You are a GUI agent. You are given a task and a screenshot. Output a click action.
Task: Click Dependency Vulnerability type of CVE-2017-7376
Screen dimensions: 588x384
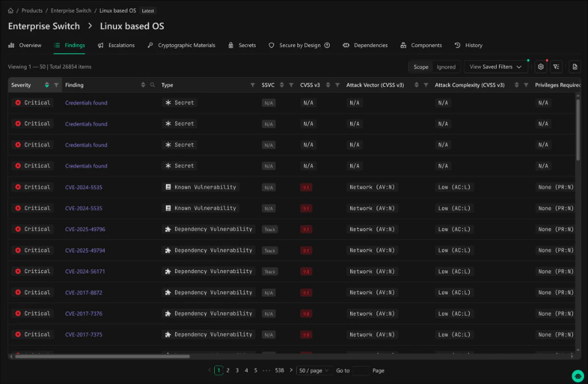pos(208,313)
